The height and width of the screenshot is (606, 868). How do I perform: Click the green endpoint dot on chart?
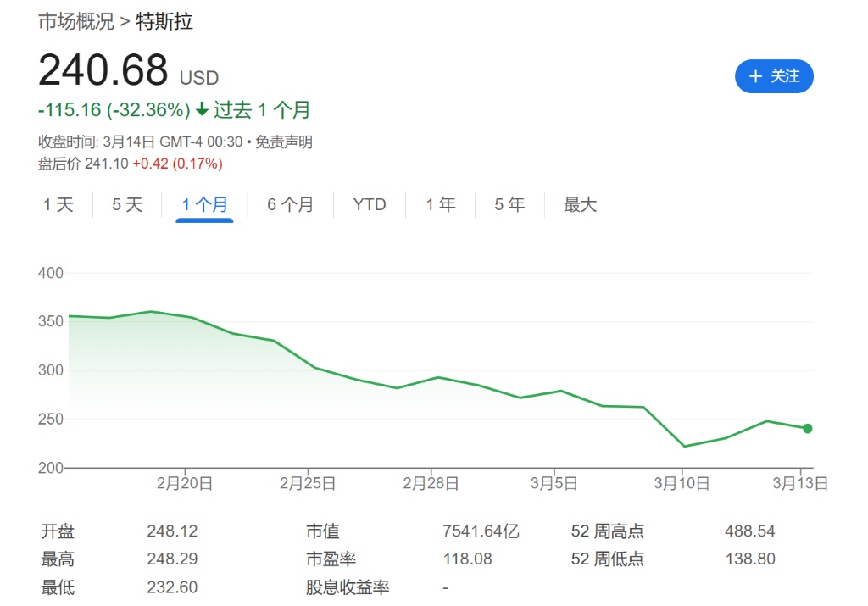tap(807, 429)
